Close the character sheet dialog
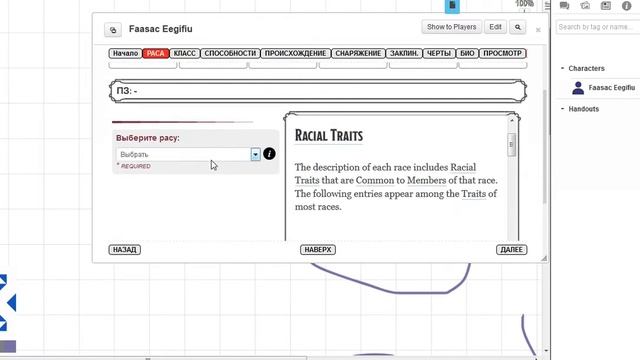Image resolution: width=640 pixels, height=360 pixels. pyautogui.click(x=538, y=30)
